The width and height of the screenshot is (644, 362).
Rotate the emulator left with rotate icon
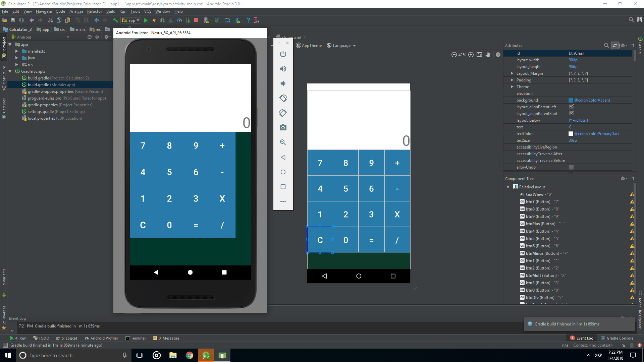(283, 98)
